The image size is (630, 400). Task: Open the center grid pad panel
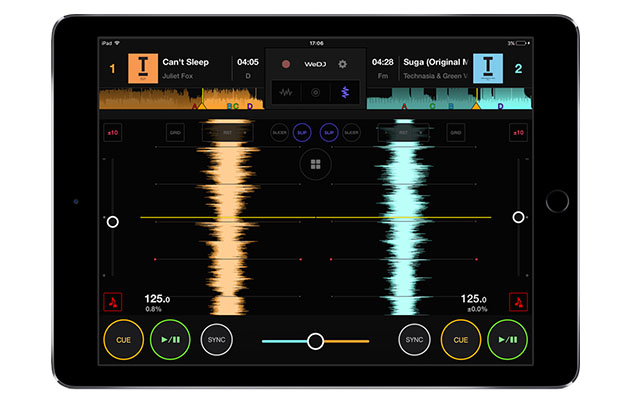(315, 164)
